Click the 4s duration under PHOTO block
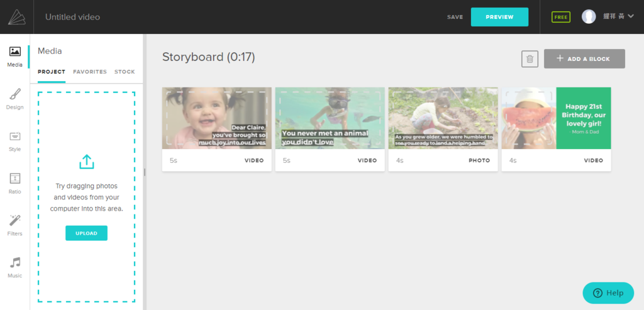This screenshot has width=644, height=310. 399,160
